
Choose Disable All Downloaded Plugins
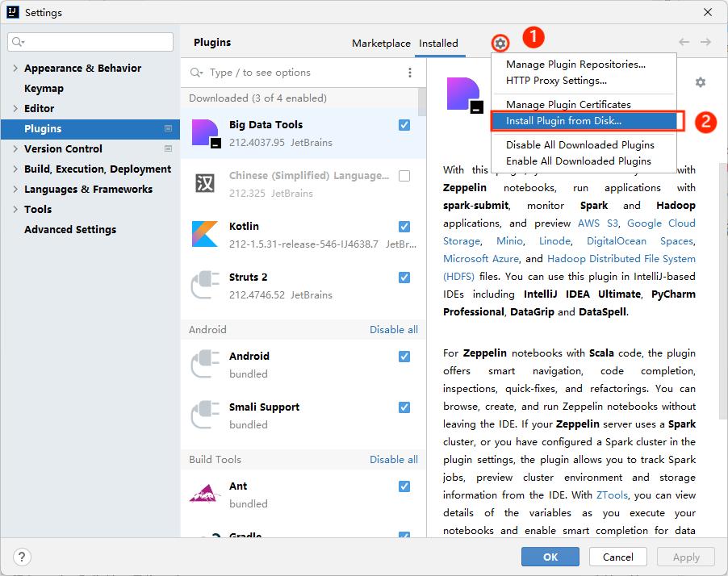coord(584,145)
